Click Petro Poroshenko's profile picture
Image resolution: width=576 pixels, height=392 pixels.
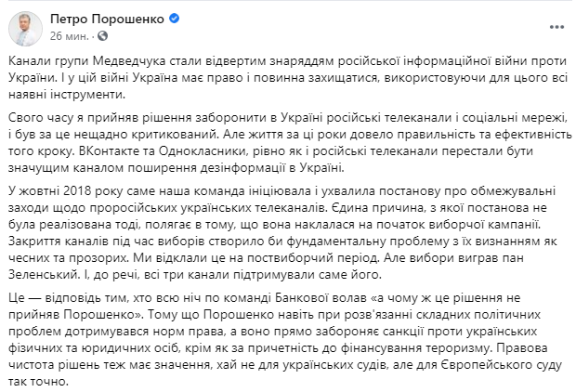[x=24, y=28]
